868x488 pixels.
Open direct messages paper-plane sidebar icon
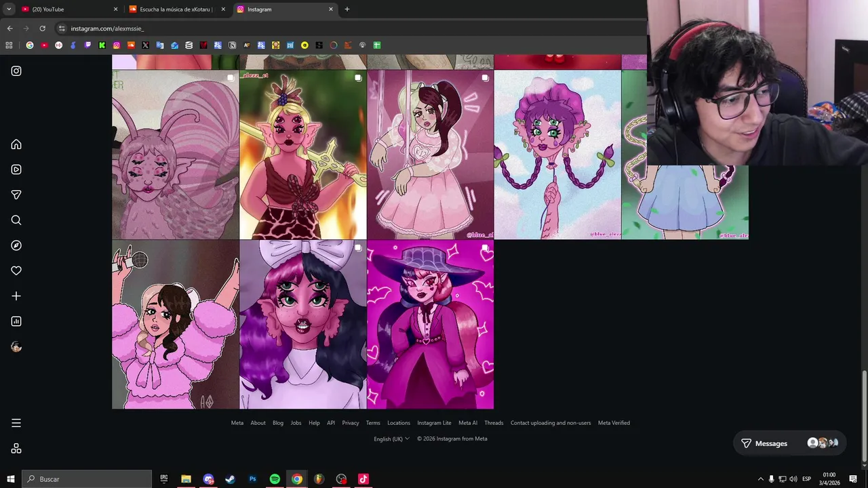16,195
